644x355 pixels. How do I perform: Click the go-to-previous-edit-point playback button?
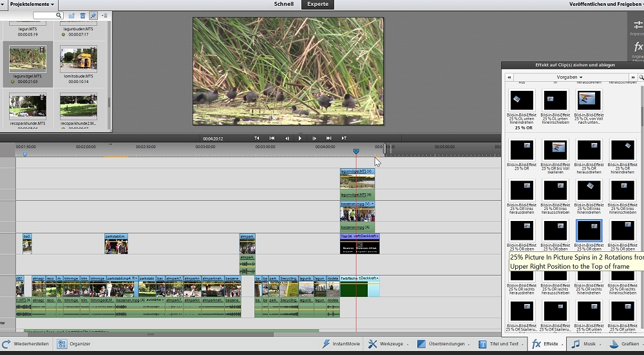coord(257,138)
